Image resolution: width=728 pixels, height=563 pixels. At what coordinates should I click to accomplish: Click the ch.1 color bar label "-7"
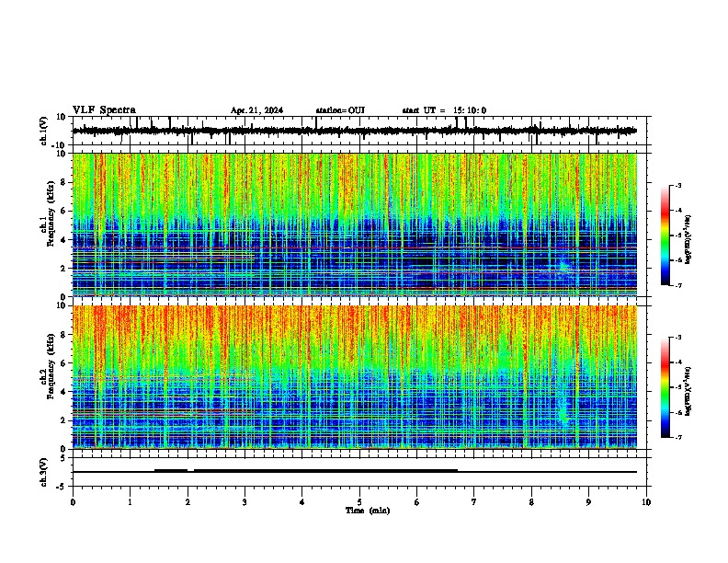coord(678,285)
